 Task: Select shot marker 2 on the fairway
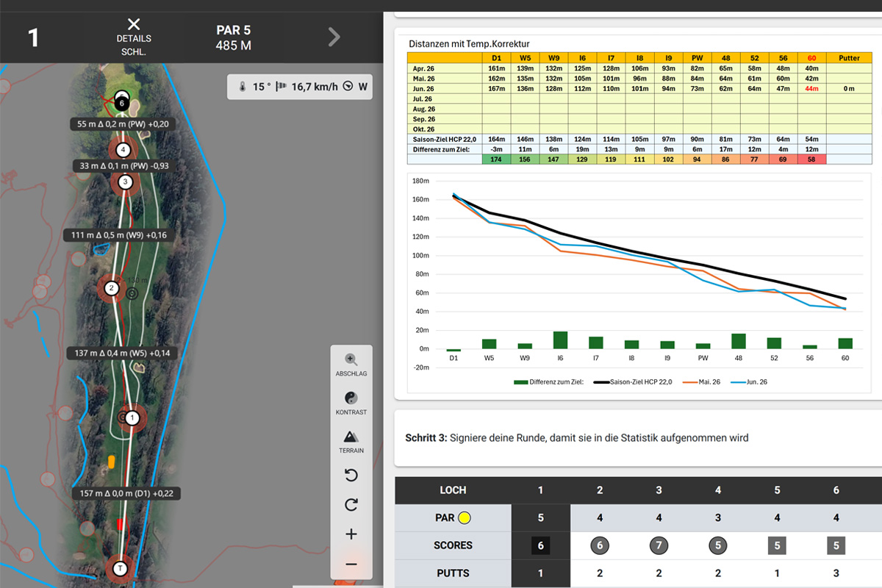(x=112, y=288)
